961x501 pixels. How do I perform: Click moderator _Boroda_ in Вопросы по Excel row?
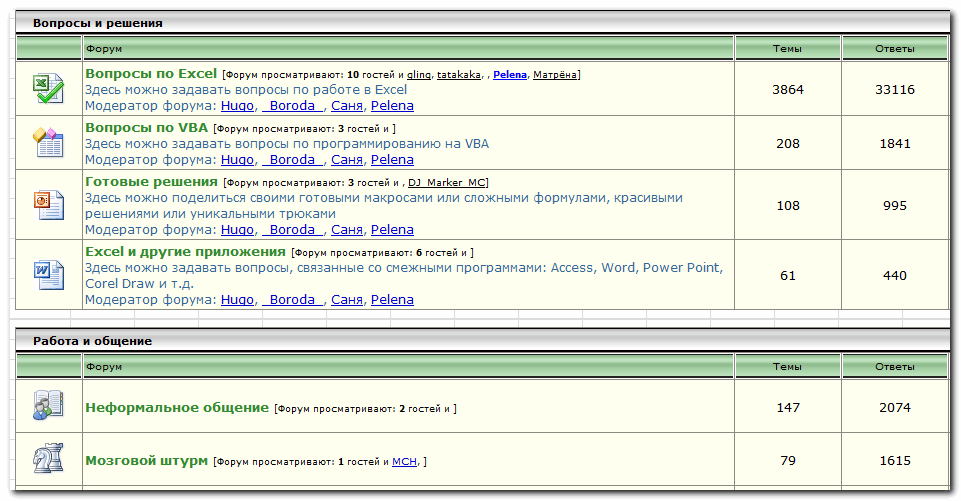coord(292,105)
